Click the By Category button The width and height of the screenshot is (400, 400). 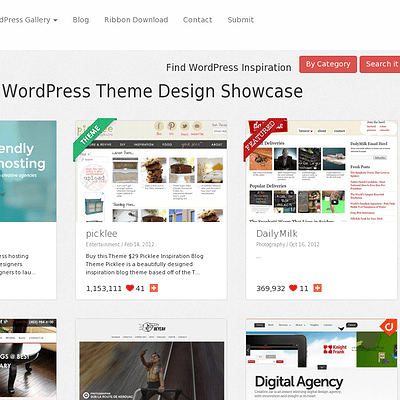328,64
